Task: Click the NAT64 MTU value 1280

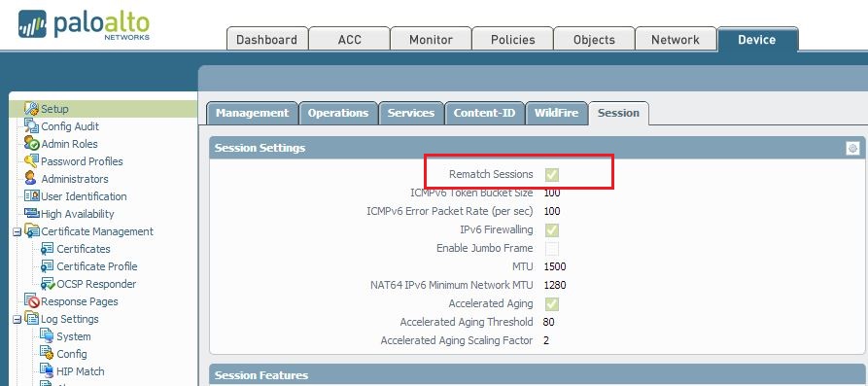Action: tap(555, 285)
